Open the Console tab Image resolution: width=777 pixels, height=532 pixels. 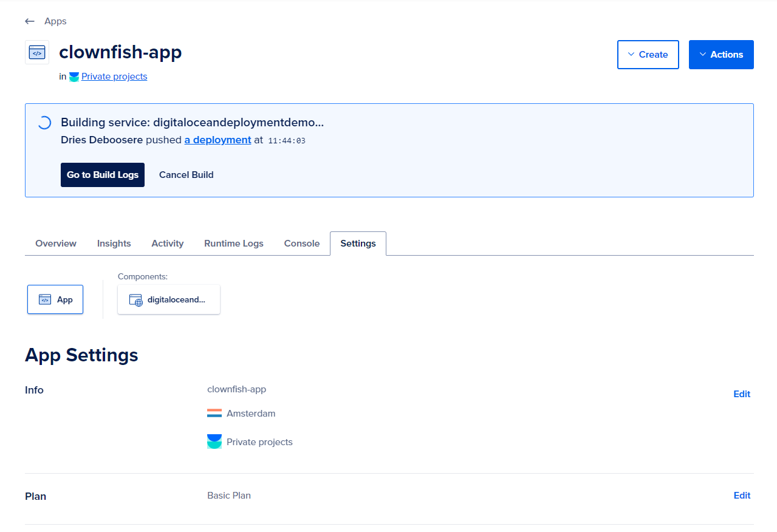tap(302, 244)
